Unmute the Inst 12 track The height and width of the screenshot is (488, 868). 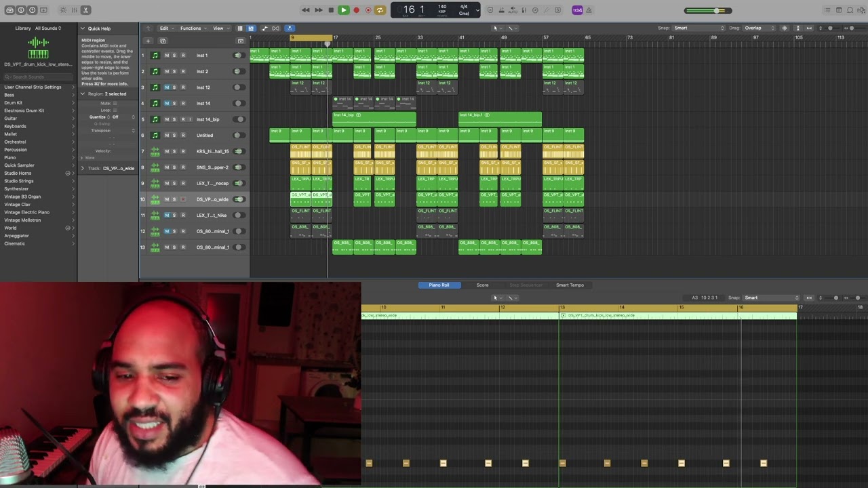click(167, 87)
